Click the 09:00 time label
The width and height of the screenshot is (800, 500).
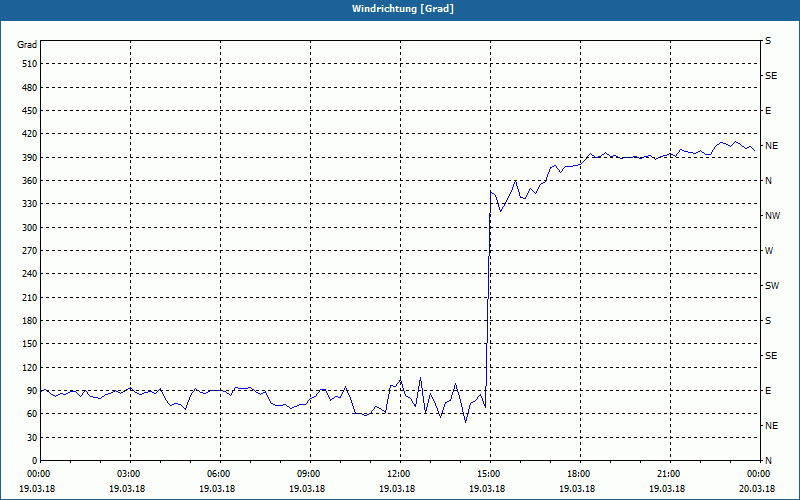click(310, 474)
